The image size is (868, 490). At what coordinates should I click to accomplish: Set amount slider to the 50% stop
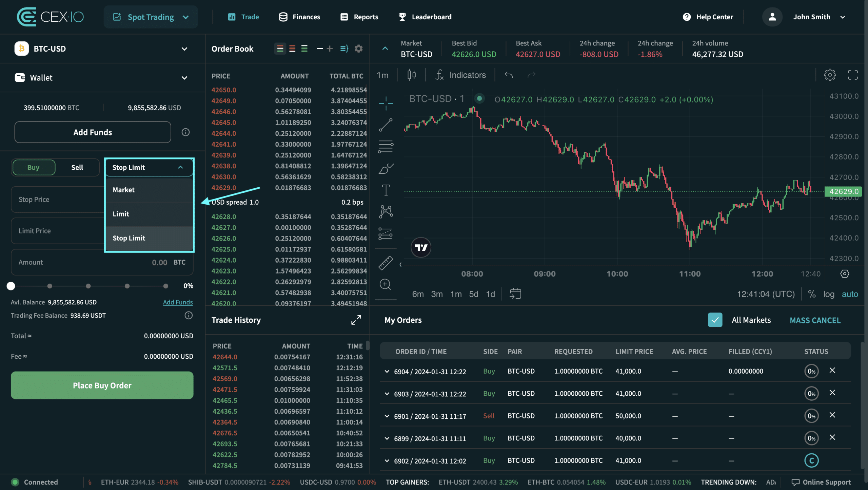click(x=88, y=286)
